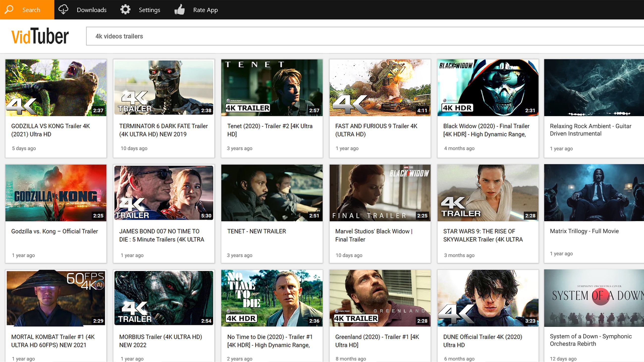
Task: Open the Settings menu label
Action: coord(150,10)
